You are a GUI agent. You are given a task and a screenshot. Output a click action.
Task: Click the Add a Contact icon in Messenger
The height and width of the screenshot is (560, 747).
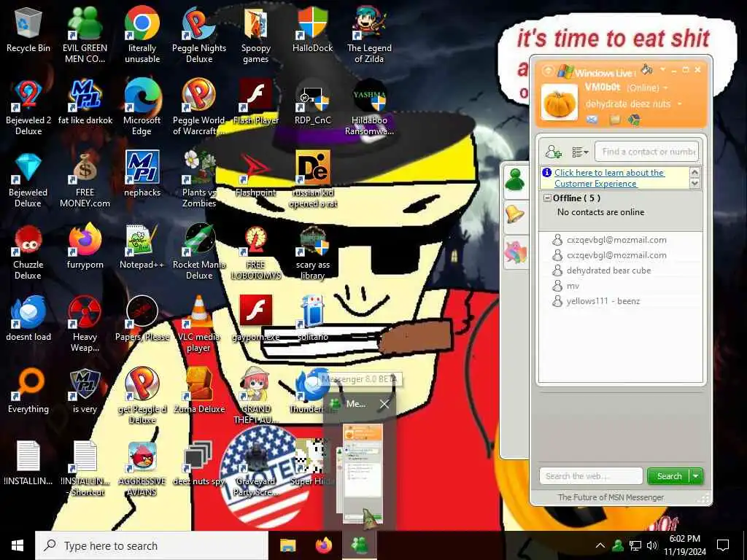pos(553,152)
